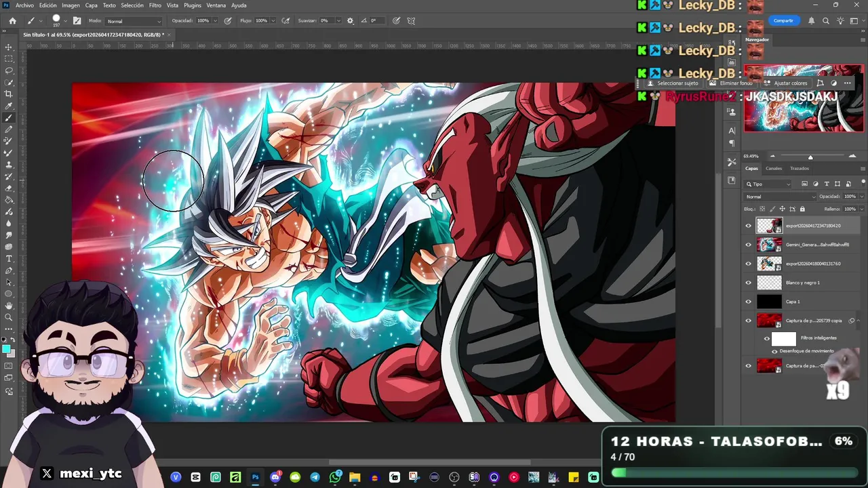The image size is (868, 488).
Task: Open Photoshop in the taskbar
Action: point(255,477)
